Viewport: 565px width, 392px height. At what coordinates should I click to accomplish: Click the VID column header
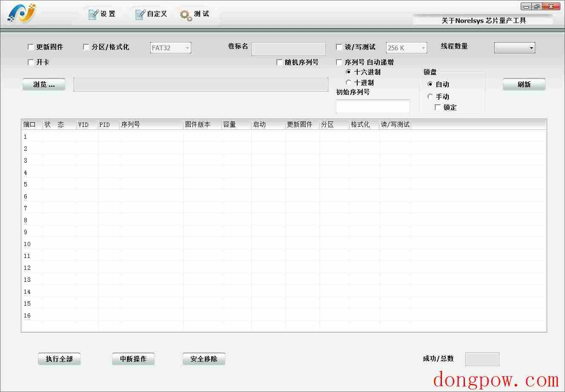(x=87, y=124)
